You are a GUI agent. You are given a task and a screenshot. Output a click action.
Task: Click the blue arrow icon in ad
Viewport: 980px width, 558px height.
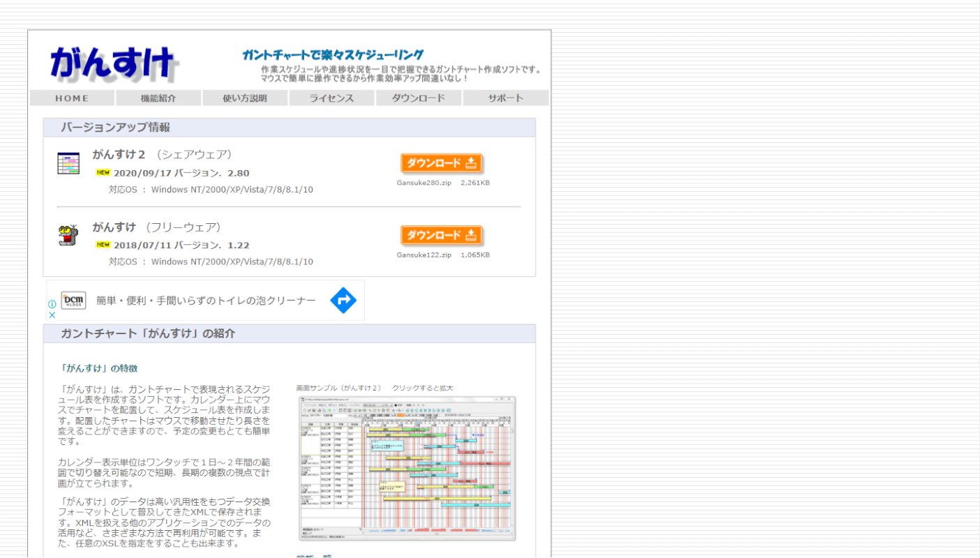coord(343,301)
